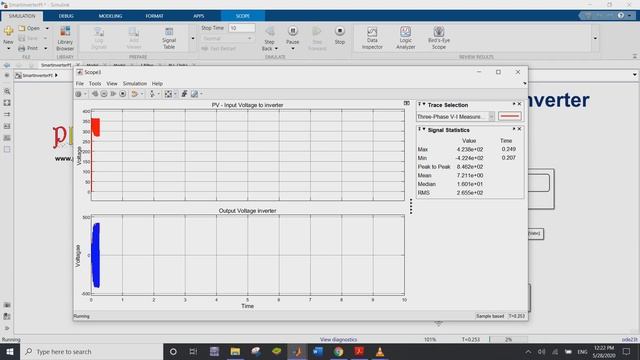Image resolution: width=640 pixels, height=360 pixels.
Task: Click the SmartInverterPI model tab
Action: click(x=56, y=65)
